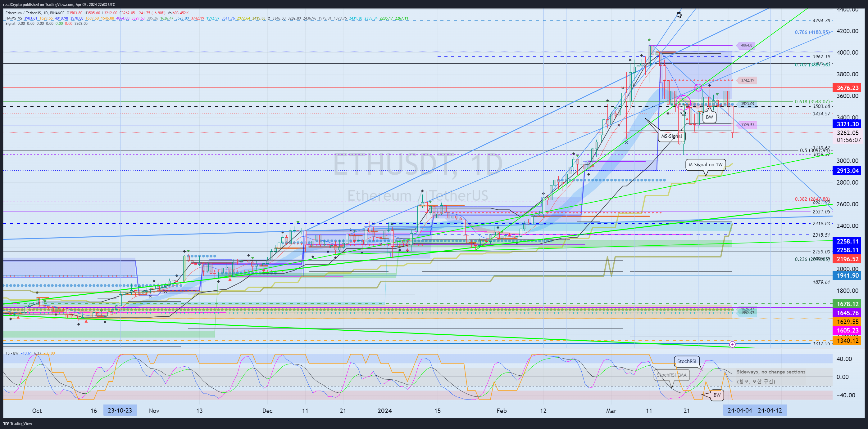This screenshot has width=868, height=429.
Task: Click the green 1678.12 price label
Action: pyautogui.click(x=848, y=304)
